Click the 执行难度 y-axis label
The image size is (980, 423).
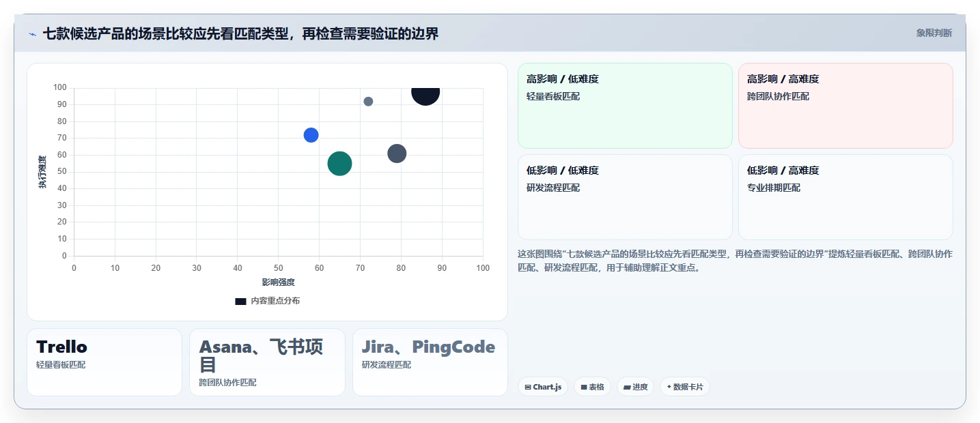coord(42,172)
